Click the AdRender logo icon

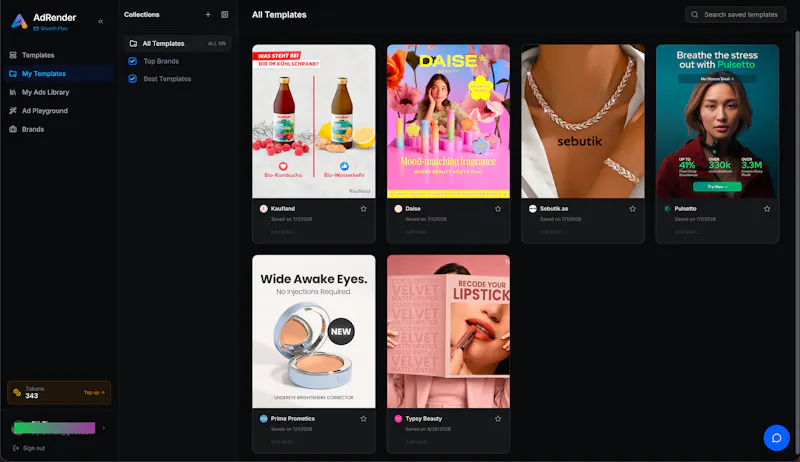(19, 21)
